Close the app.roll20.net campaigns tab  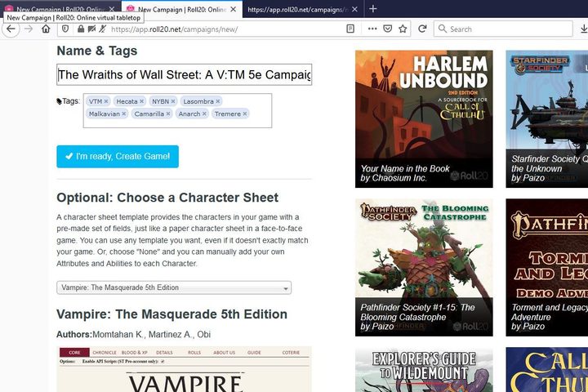[x=354, y=9]
